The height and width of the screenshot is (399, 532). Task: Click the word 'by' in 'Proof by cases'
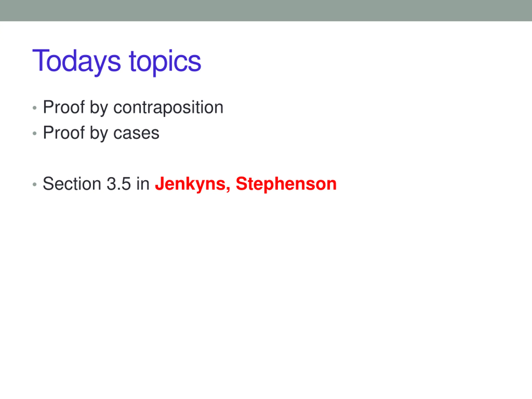click(99, 133)
